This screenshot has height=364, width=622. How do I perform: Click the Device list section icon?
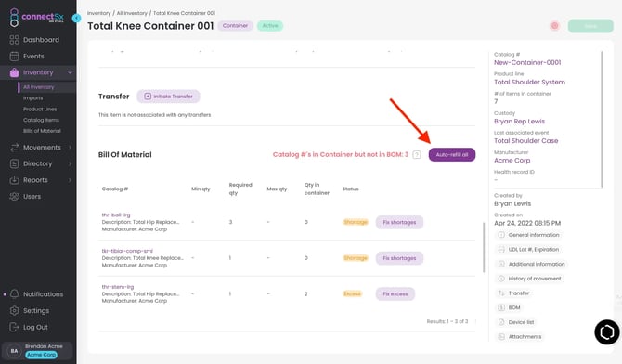pyautogui.click(x=501, y=322)
